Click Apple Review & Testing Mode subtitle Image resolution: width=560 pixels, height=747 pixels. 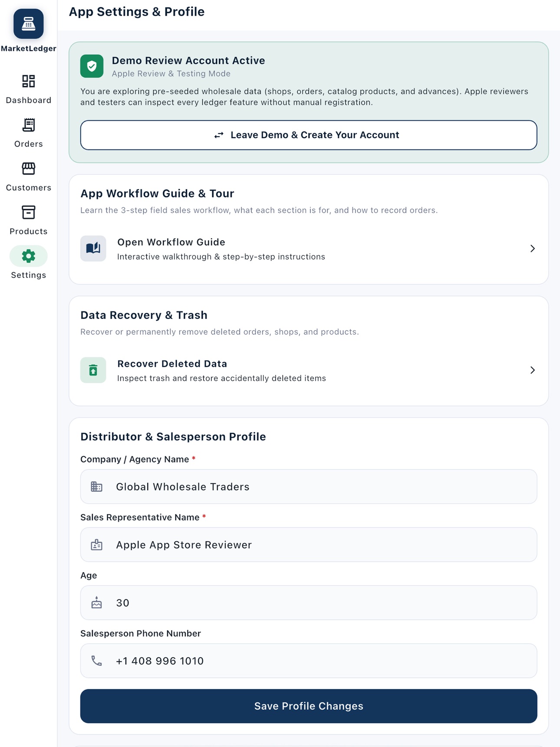pyautogui.click(x=171, y=74)
